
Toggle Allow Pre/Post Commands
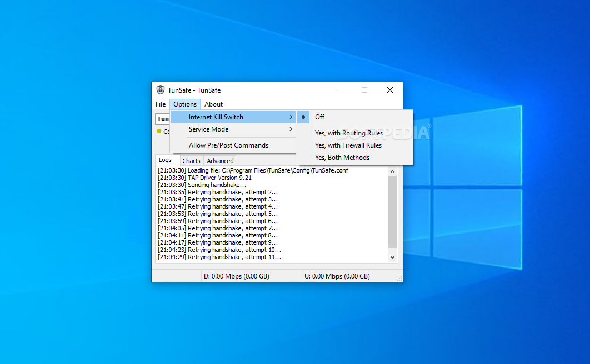233,145
